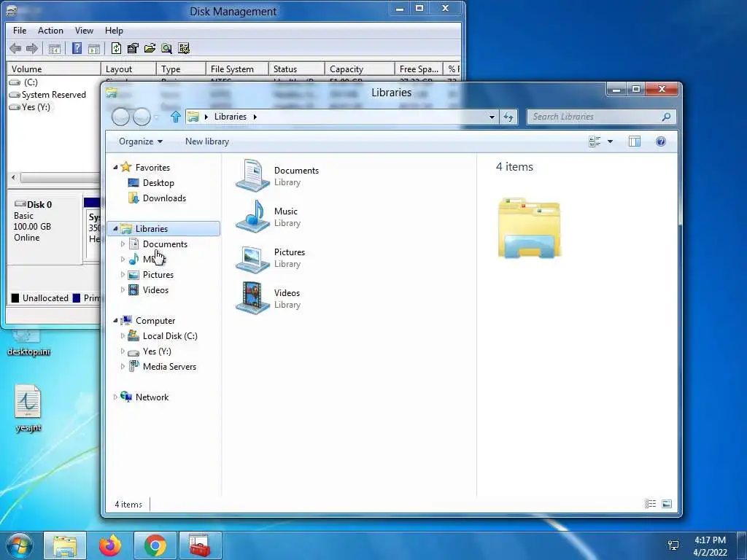Click the Forward arrow in Disk Management toolbar
This screenshot has height=560, width=747.
click(x=32, y=48)
